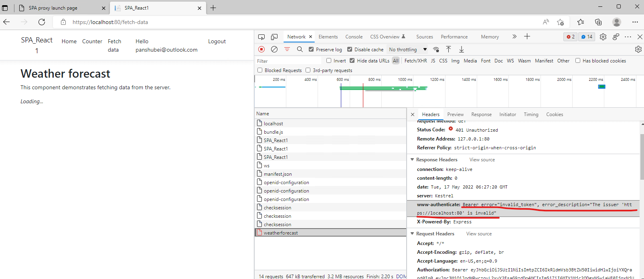Add a tool with the plus icon
Viewport: 644px width, 279px height.
(x=527, y=36)
